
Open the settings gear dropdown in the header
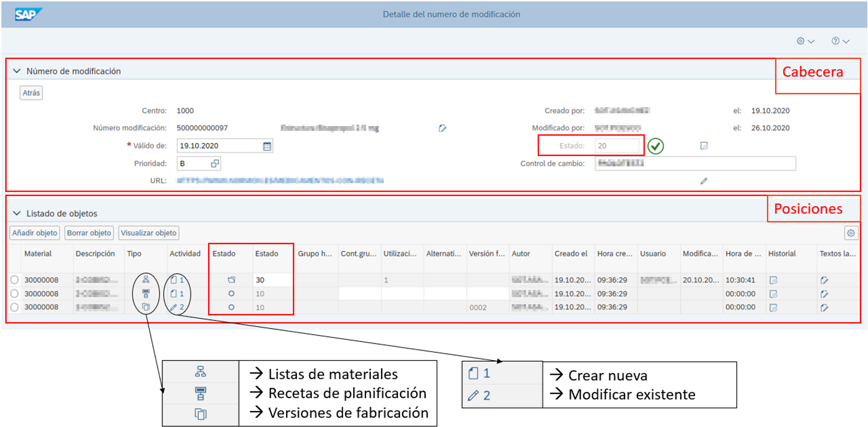coord(805,41)
